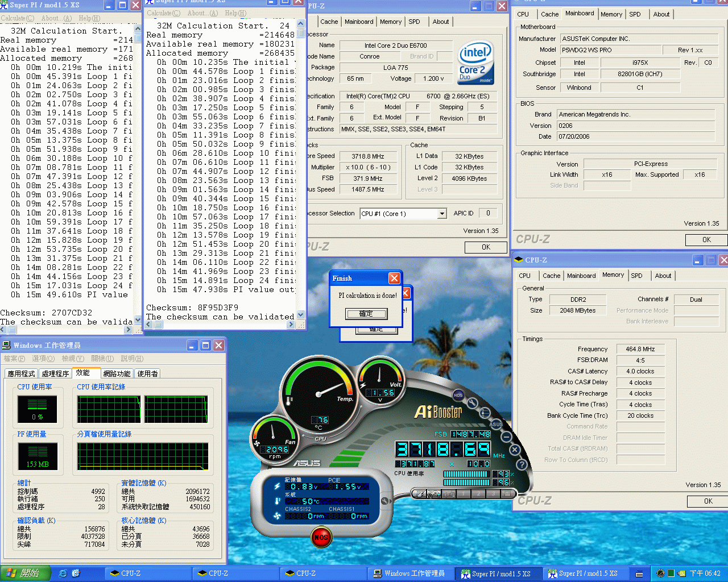The height and width of the screenshot is (582, 728).
Task: Switch to 處理程序 tab in Task Manager
Action: coord(55,373)
